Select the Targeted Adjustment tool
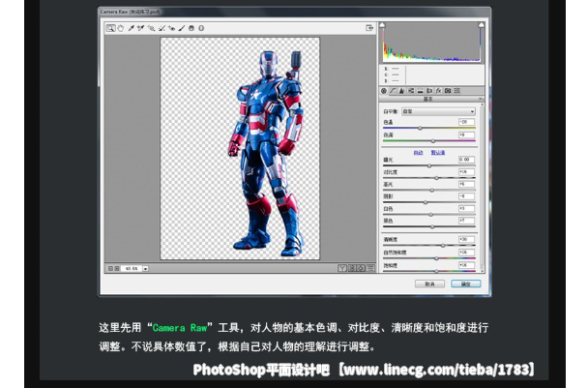 point(151,28)
